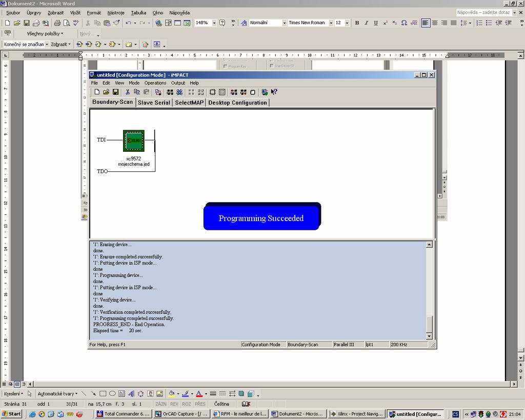Screen dimensions: 525x420
Task: Click Word's Print icon
Action: 57,23
